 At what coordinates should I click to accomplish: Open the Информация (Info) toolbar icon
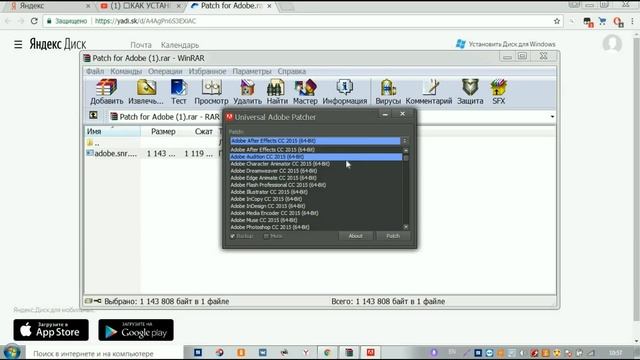[344, 92]
